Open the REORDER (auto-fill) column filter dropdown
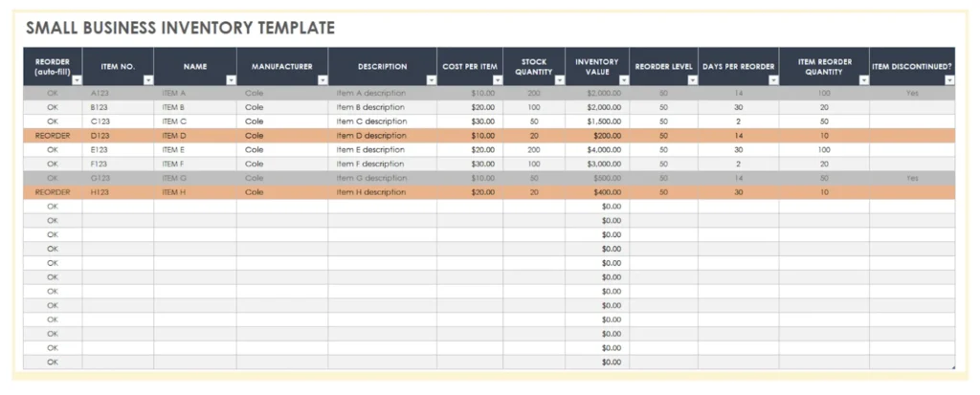Screen dimensions: 980x395 (x=76, y=80)
